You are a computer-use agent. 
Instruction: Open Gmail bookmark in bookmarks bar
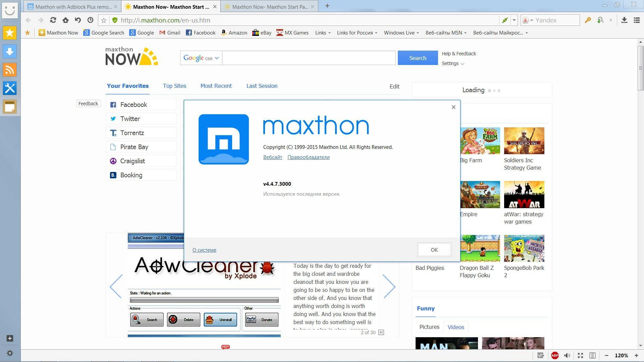[170, 33]
